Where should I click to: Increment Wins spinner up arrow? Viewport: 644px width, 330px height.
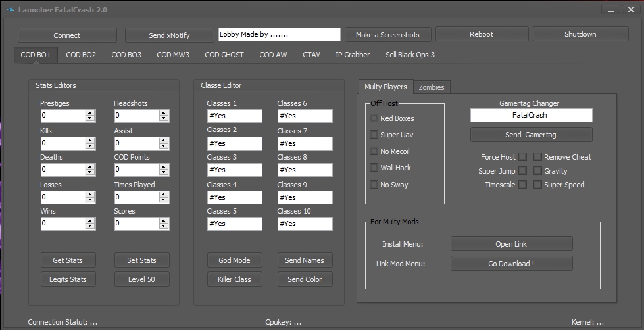point(90,221)
